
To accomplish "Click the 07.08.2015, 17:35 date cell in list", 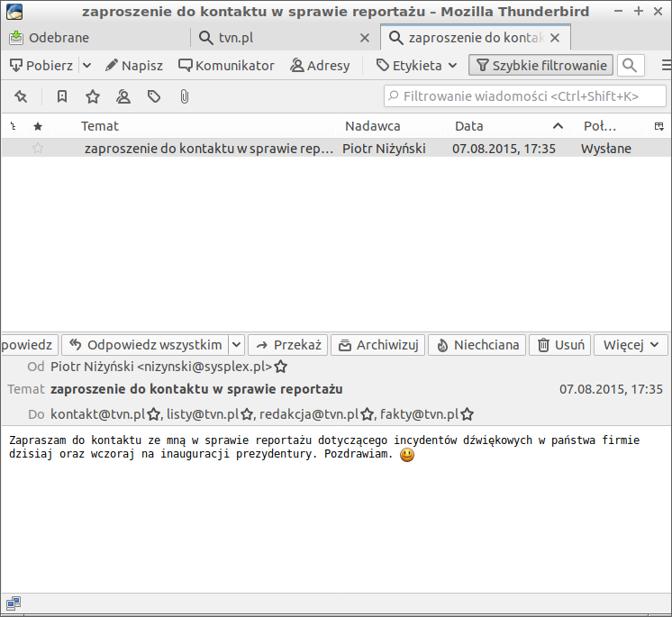I will [504, 149].
